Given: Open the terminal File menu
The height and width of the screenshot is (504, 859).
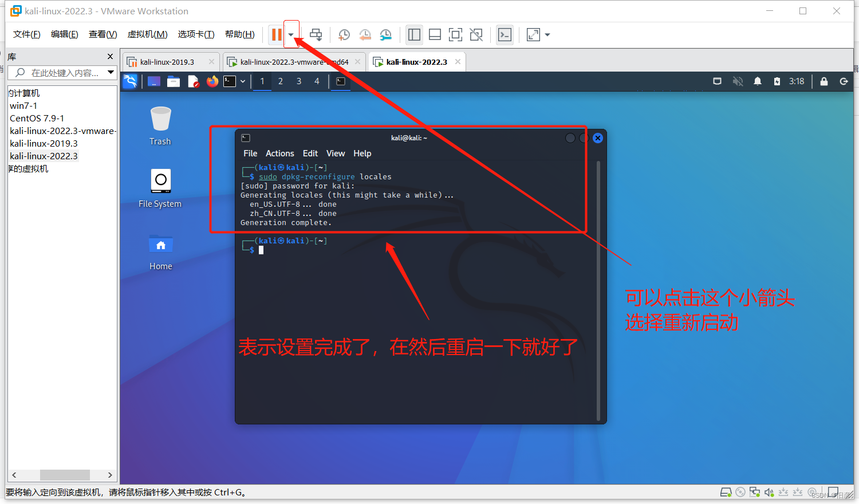Looking at the screenshot, I should pos(250,153).
